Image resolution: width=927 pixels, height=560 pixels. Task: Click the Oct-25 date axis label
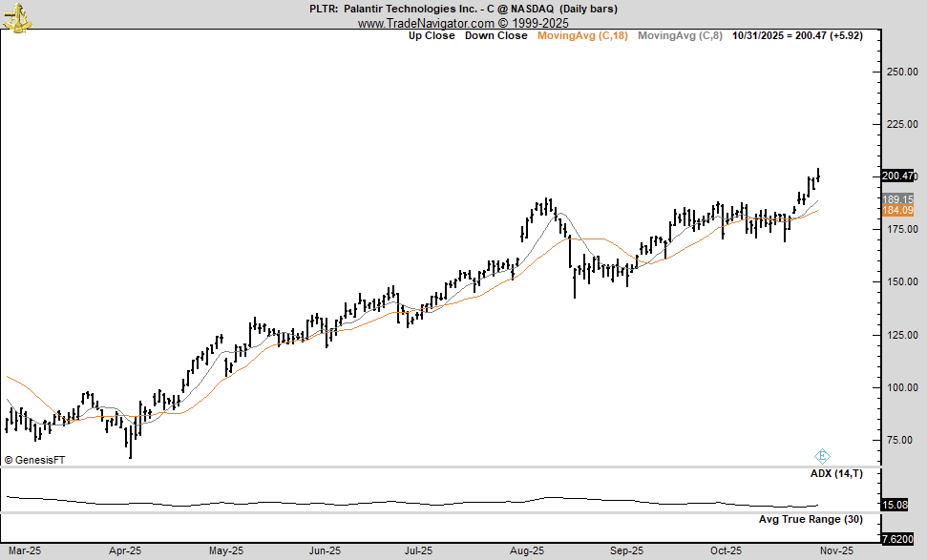[x=726, y=550]
